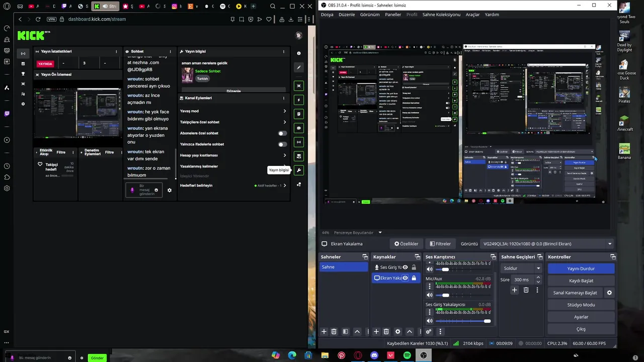Toggle visibility of Ekran Yakalama source
The height and width of the screenshot is (362, 644).
[x=405, y=278]
